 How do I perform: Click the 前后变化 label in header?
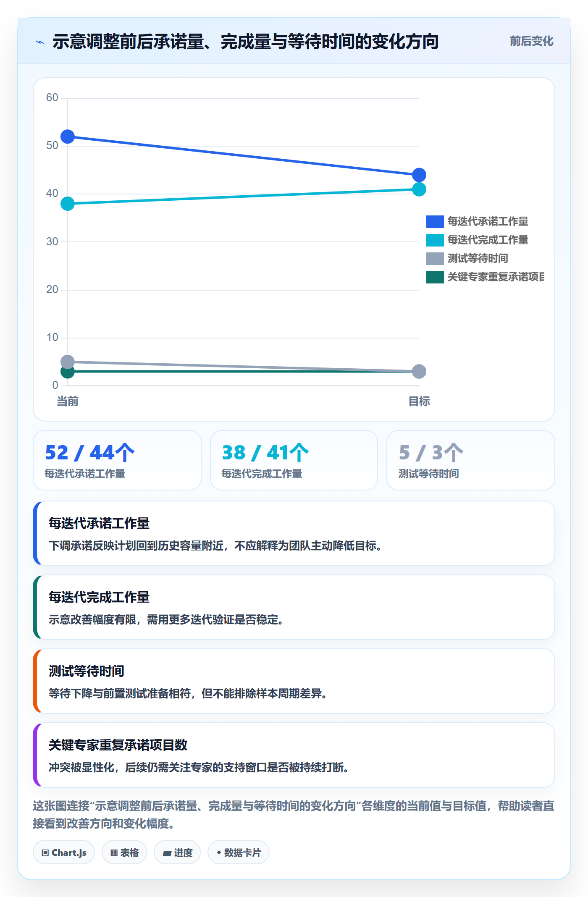(x=531, y=41)
